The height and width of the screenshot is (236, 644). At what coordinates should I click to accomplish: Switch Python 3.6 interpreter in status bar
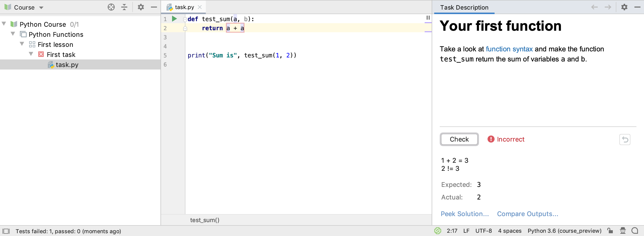point(565,231)
